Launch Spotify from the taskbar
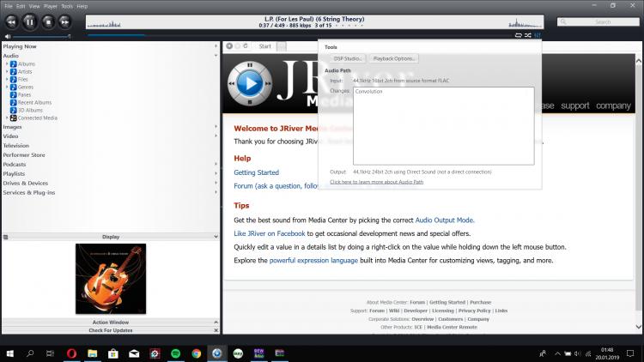Viewport: 644px width, 362px height. [174, 353]
